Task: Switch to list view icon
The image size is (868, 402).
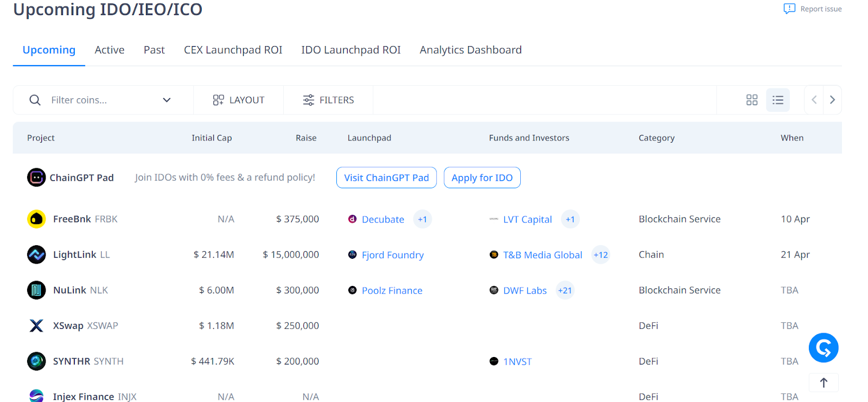Action: tap(778, 100)
